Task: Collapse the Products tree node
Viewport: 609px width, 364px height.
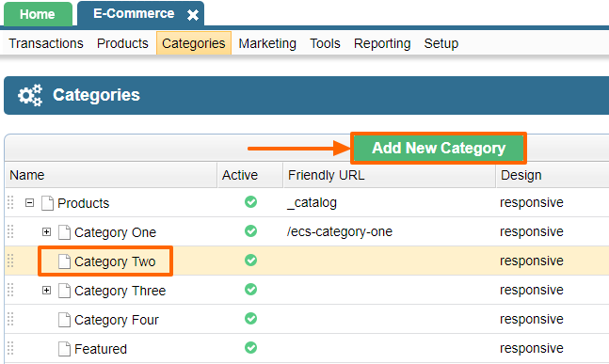Action: (x=29, y=202)
